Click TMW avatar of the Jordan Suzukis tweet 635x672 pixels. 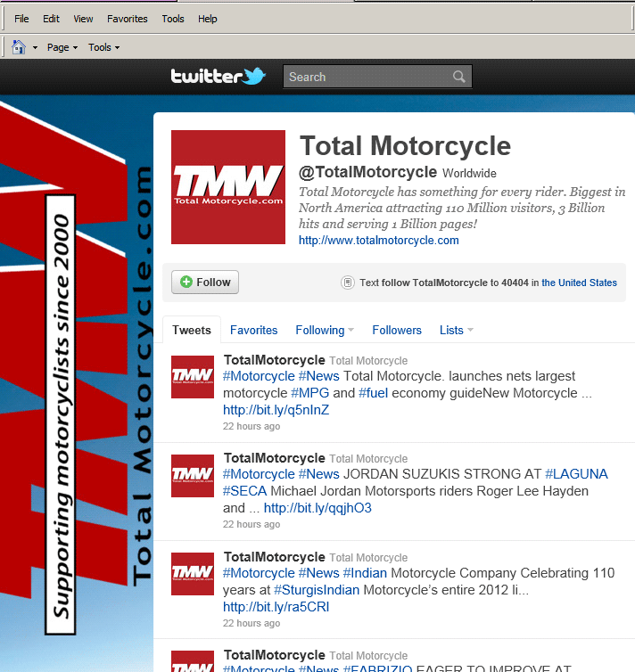click(193, 476)
